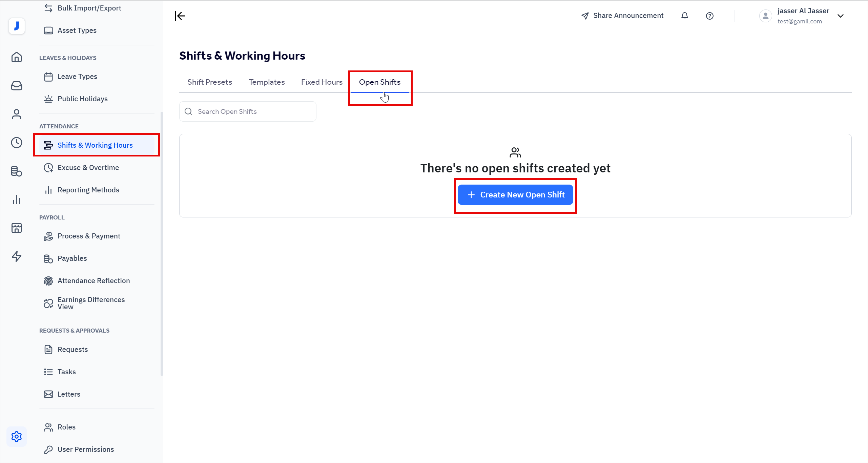Select the inbox tray icon in left rail
This screenshot has width=868, height=463.
[16, 86]
